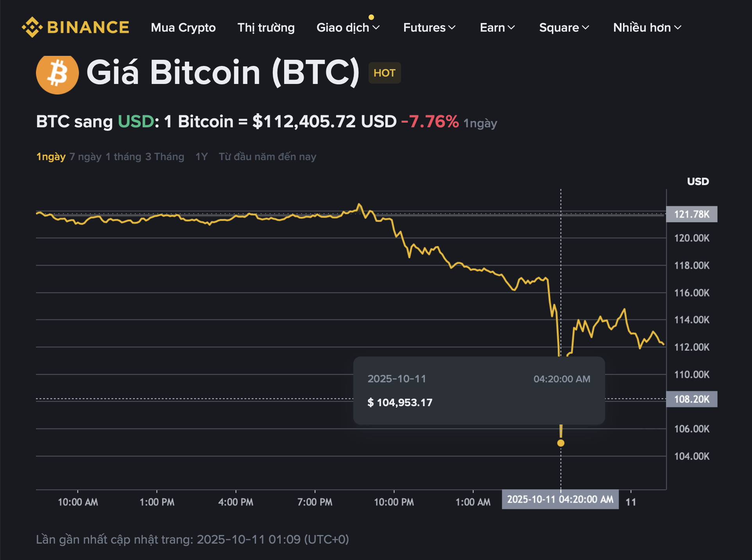752x560 pixels.
Task: Click the green USD link in the price text
Action: pos(136,122)
